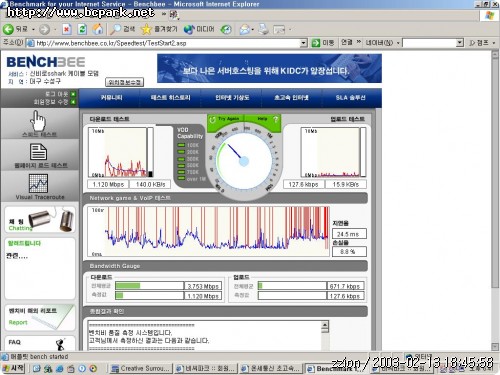This screenshot has height=375, width=500.
Task: Expand the search toolbar combo box dropdown
Action: [460, 43]
